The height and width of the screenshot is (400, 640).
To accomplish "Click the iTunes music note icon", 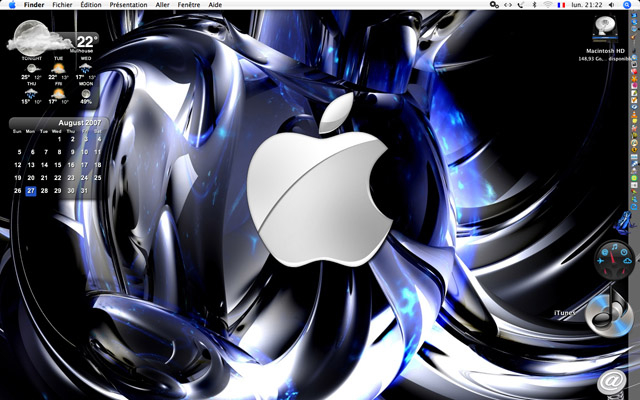I will (x=609, y=311).
